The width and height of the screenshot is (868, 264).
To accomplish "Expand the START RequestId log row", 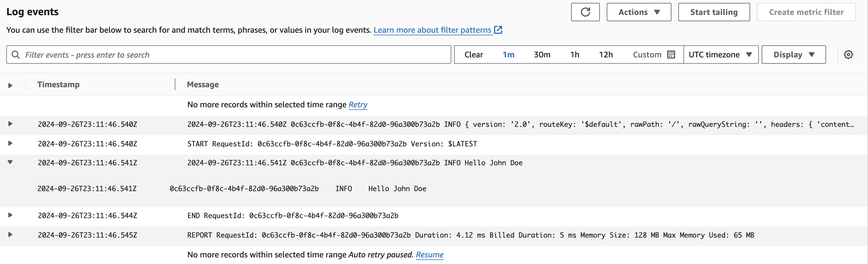I will point(10,143).
